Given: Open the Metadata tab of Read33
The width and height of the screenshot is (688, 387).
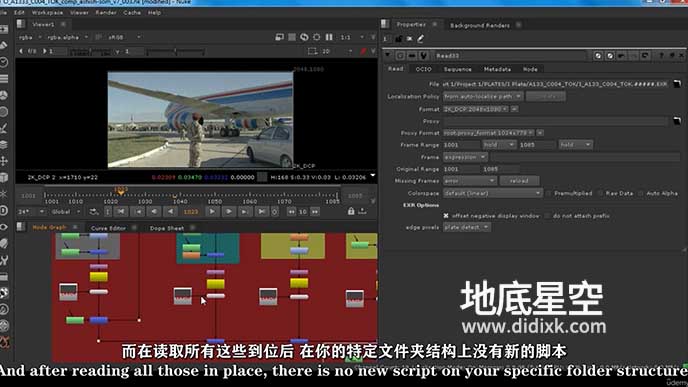Looking at the screenshot, I should (497, 69).
